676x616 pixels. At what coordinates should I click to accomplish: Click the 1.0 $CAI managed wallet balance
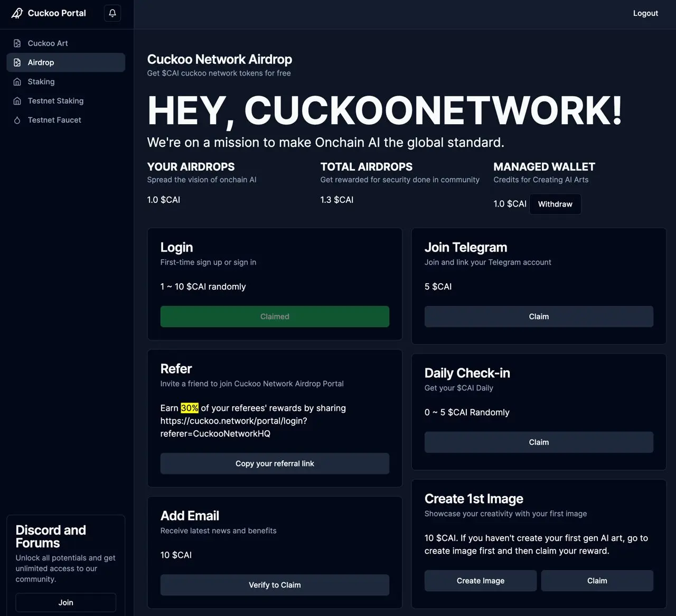pos(510,204)
